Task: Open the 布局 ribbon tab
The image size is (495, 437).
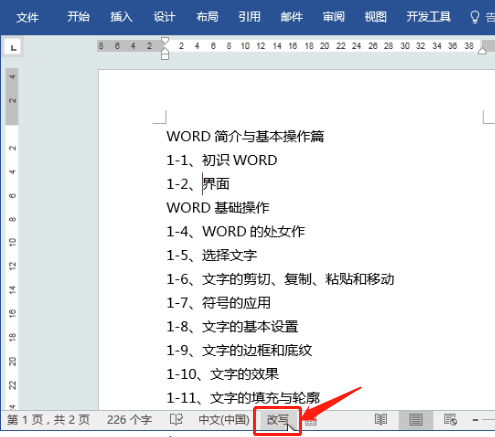Action: [x=207, y=17]
